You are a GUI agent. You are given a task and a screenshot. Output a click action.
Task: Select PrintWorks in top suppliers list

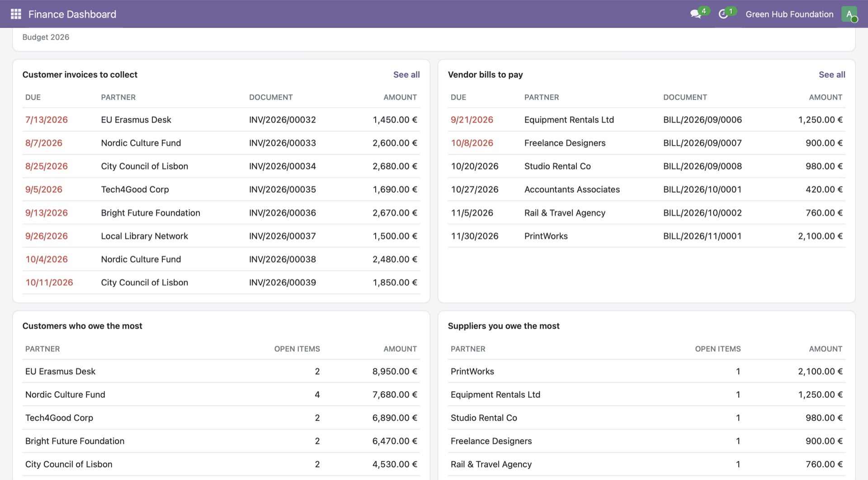pos(472,371)
